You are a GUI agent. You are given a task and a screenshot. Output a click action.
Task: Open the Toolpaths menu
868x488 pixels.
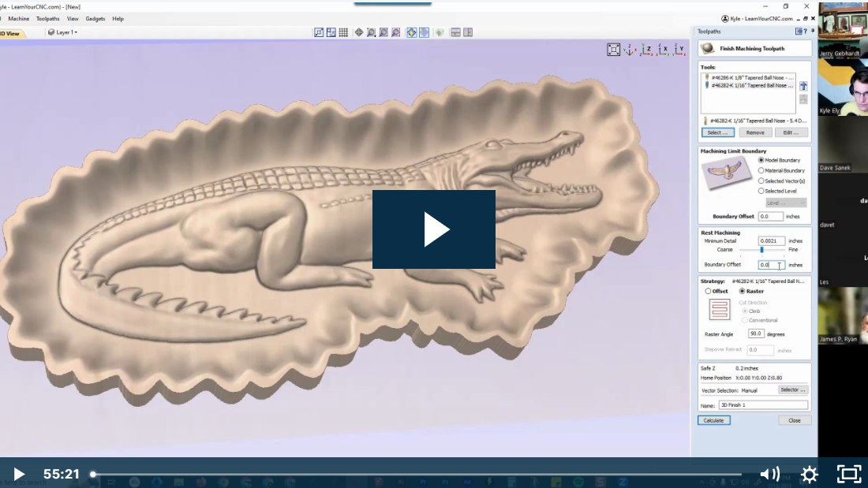(x=48, y=18)
